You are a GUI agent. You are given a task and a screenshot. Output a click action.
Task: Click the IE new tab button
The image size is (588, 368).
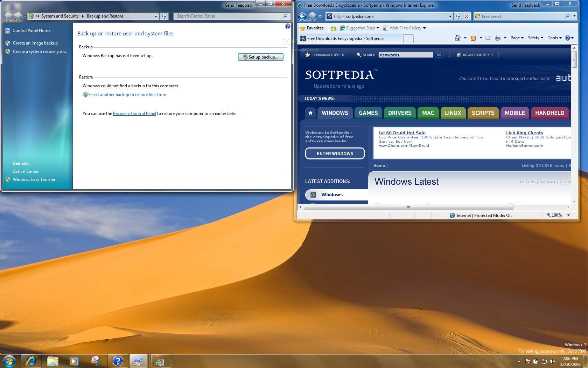[408, 39]
